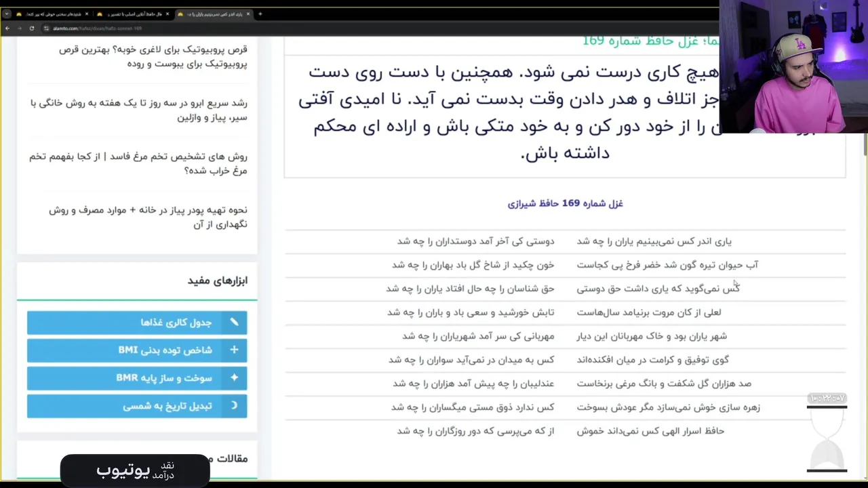Click verse 'آب حیوان تیره گون شد خضر فرخ پی کجاست'
Viewport: 868px width, 488px height.
[667, 265]
